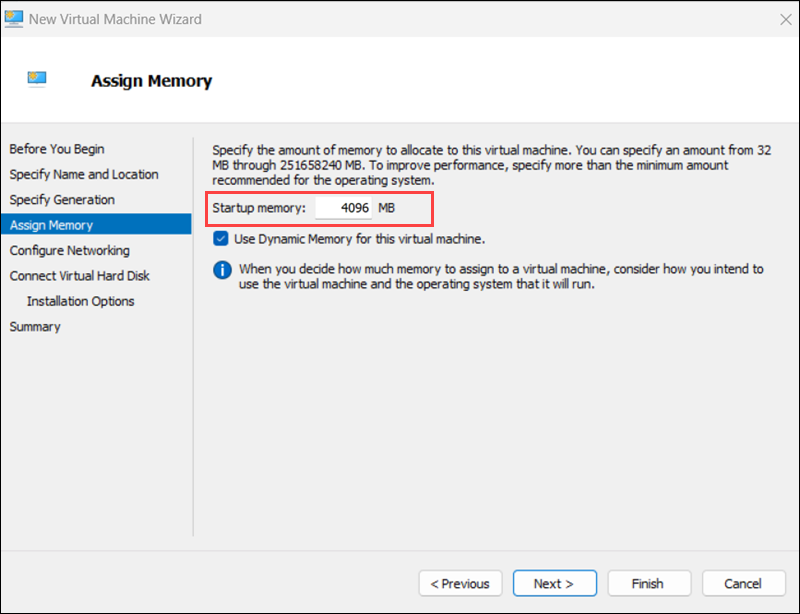Click the Previous button
800x614 pixels.
click(460, 583)
